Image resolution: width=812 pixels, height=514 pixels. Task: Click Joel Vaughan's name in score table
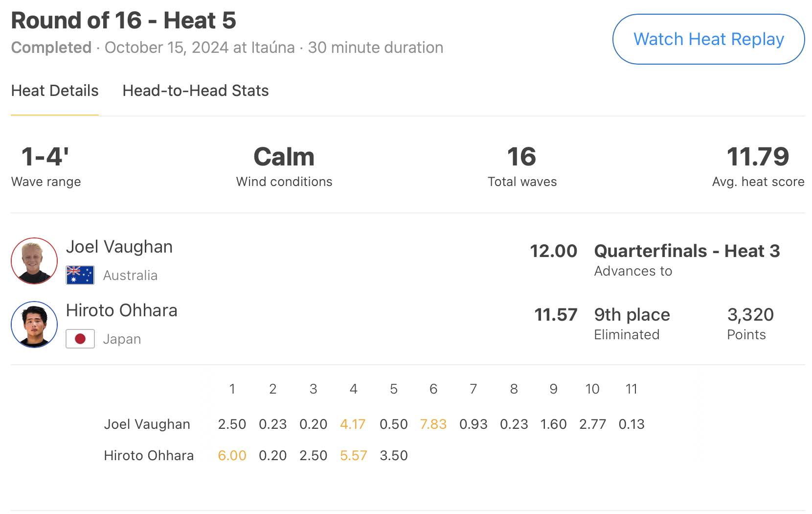(147, 424)
